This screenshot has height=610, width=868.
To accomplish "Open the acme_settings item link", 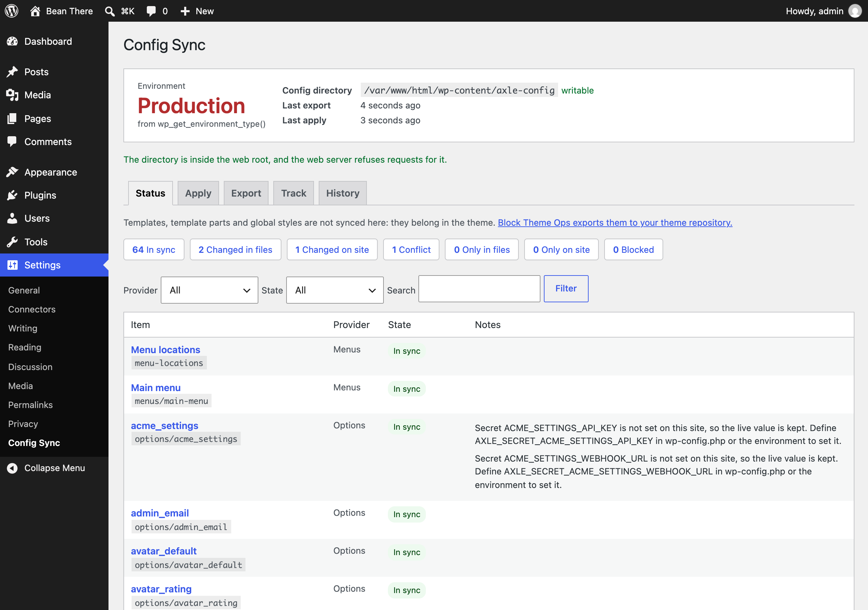I will (x=164, y=426).
